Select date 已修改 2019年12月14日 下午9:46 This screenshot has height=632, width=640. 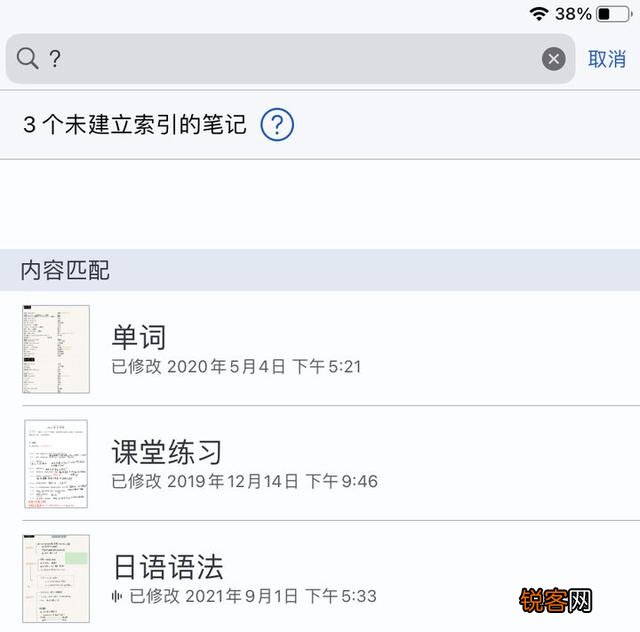244,481
